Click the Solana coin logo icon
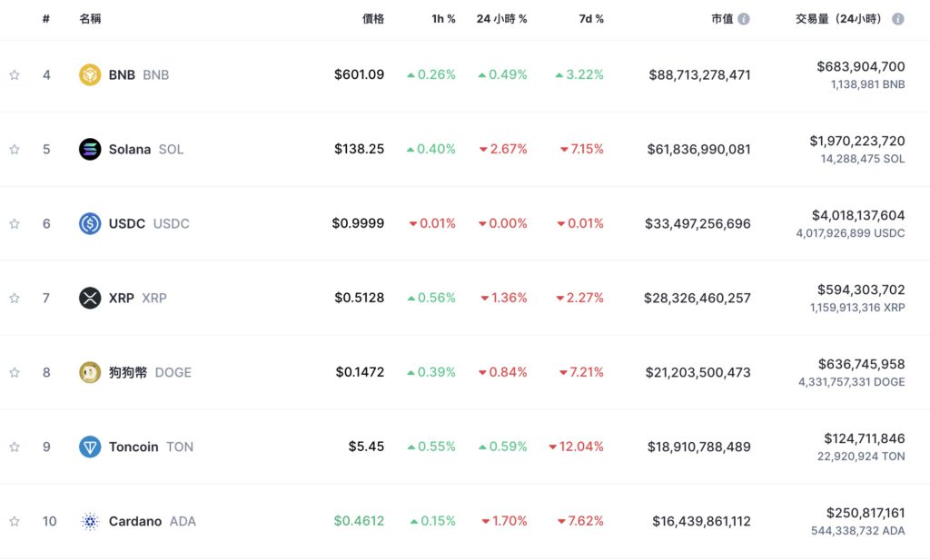This screenshot has width=930, height=560. coord(90,149)
